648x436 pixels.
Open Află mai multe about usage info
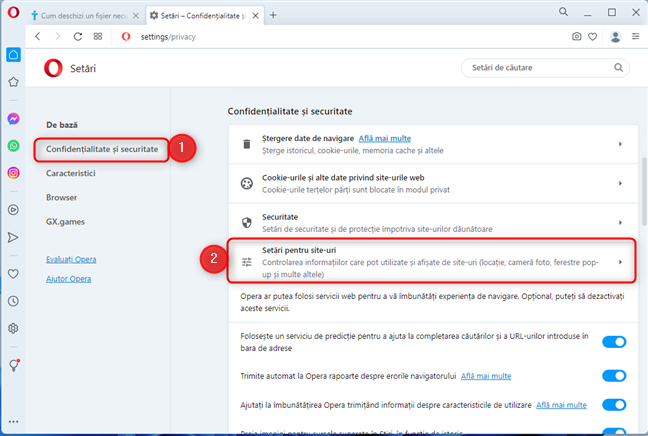pos(561,405)
